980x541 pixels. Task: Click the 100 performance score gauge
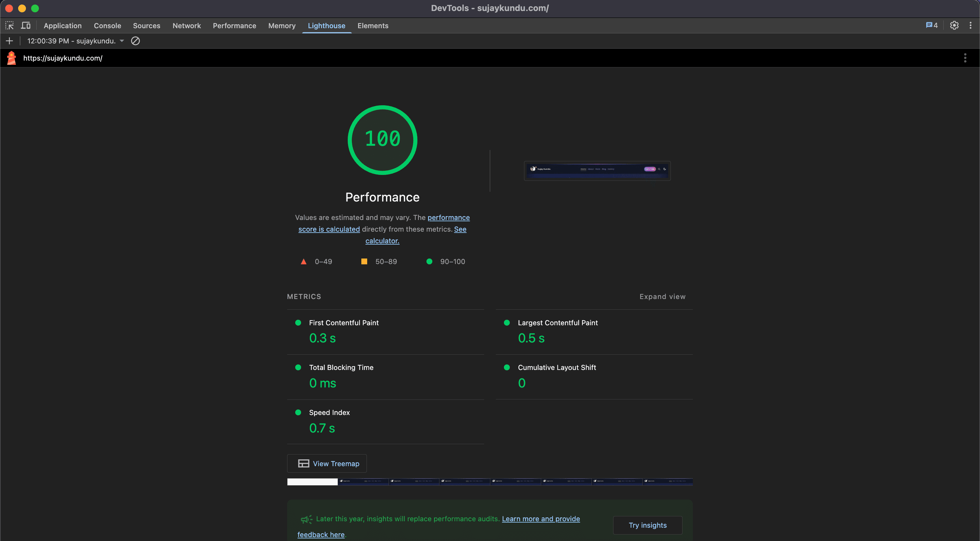pos(382,140)
